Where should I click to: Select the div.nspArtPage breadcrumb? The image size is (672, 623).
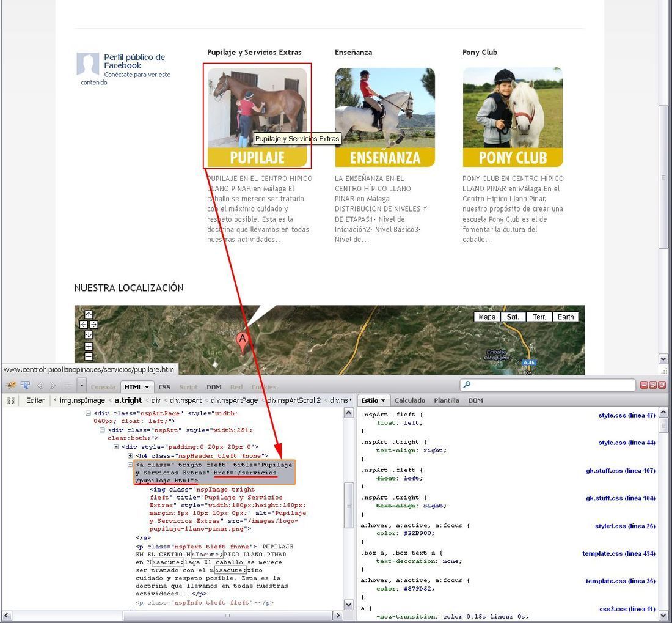234,400
